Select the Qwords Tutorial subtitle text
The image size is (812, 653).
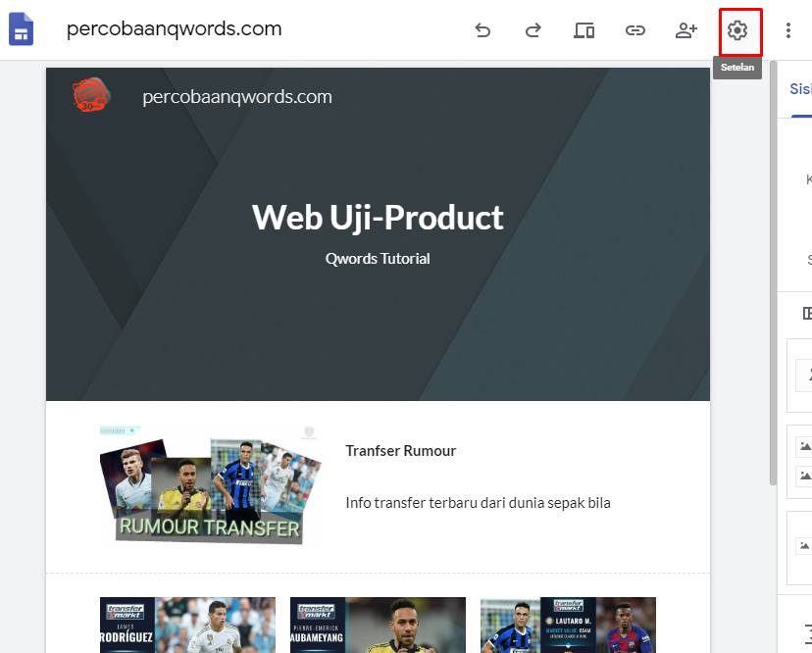pyautogui.click(x=378, y=259)
